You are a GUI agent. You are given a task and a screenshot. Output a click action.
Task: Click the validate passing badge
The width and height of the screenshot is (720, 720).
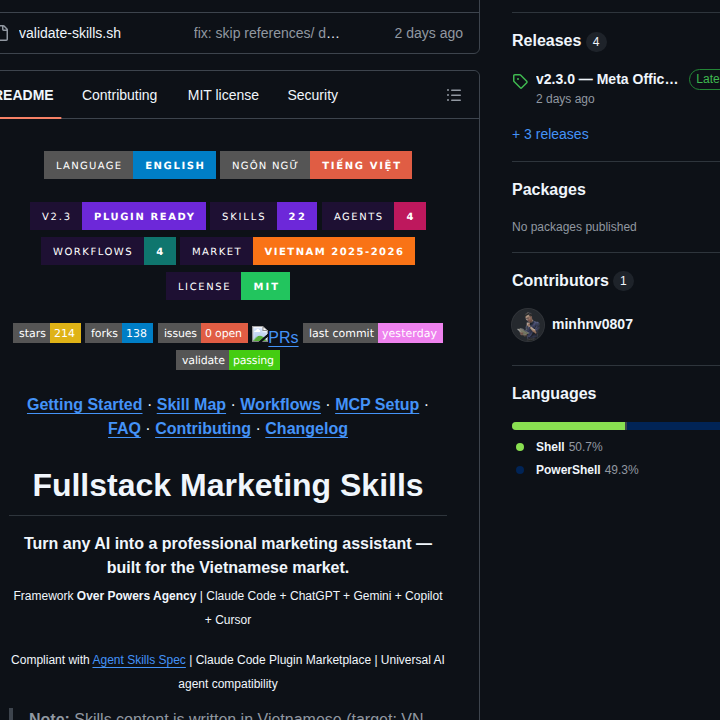(x=228, y=360)
